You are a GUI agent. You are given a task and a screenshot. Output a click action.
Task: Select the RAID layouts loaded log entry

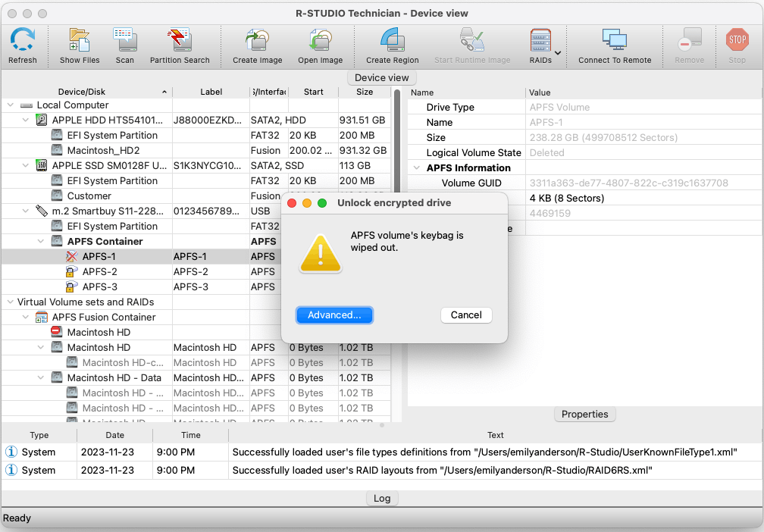click(x=382, y=470)
